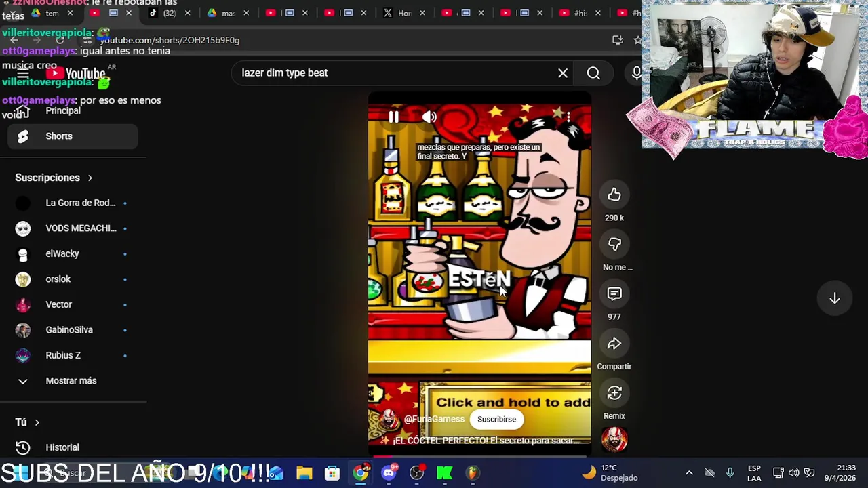Open File Explorer from taskbar
Screen dimensions: 868x488
pyautogui.click(x=304, y=473)
